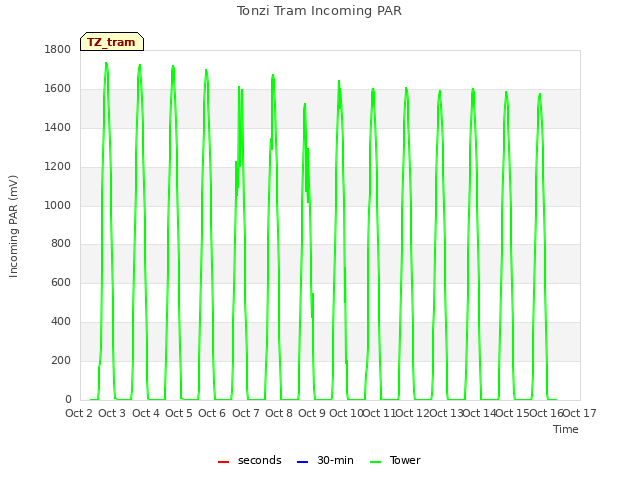Click the Oct 8 x-axis label
The height and width of the screenshot is (480, 640).
(x=279, y=413)
